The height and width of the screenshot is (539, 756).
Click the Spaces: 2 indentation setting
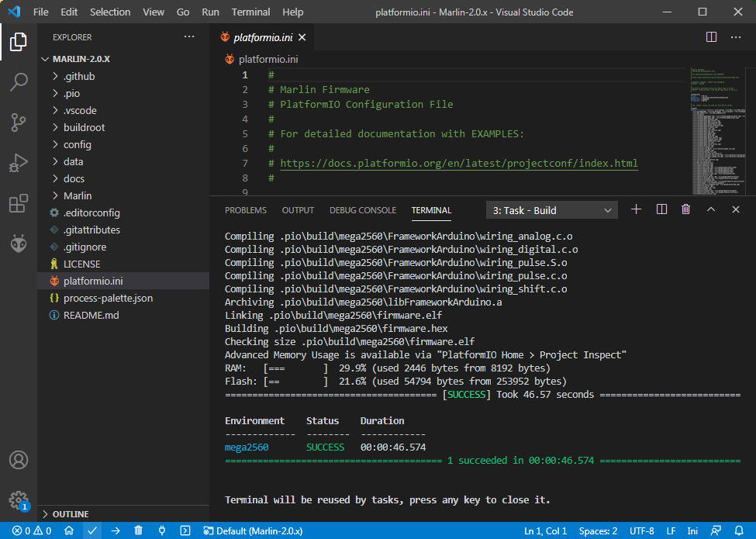click(x=597, y=531)
